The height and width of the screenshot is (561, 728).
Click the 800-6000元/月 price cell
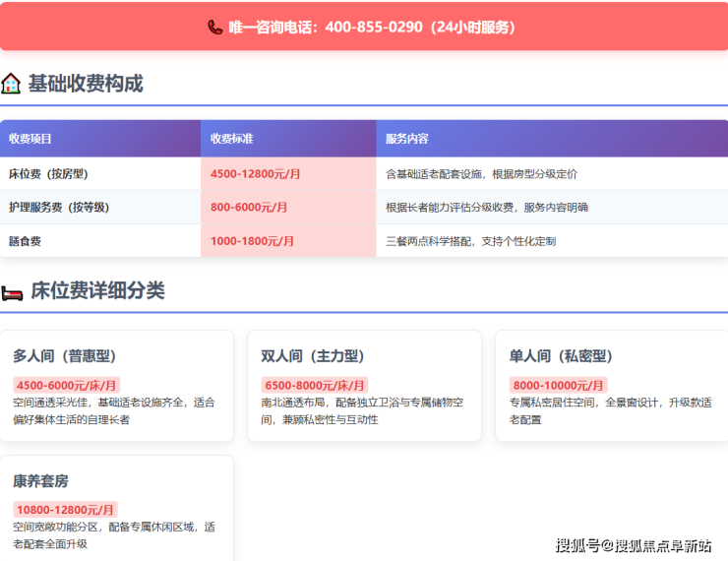tap(249, 208)
